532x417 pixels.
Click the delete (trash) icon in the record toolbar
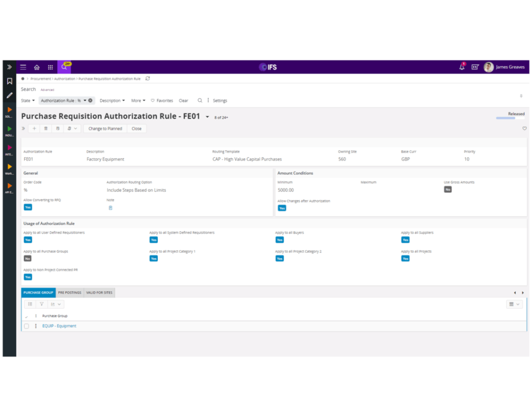coord(46,128)
